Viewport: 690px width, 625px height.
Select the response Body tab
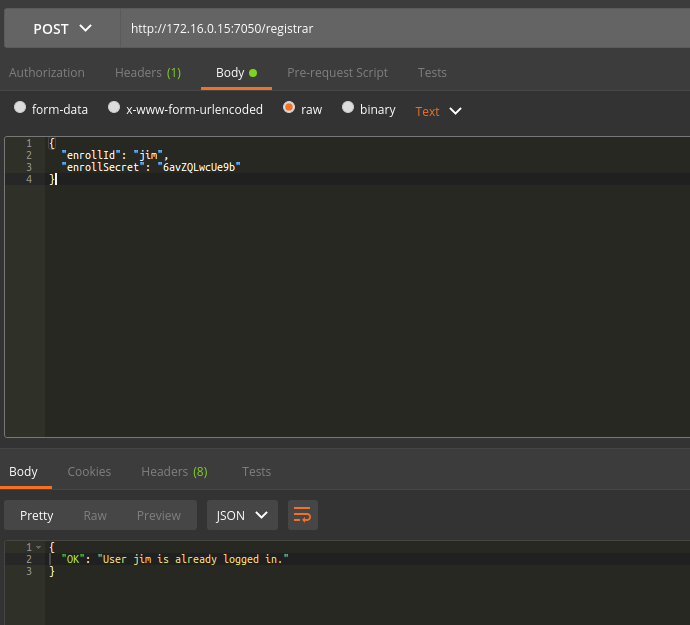(23, 472)
